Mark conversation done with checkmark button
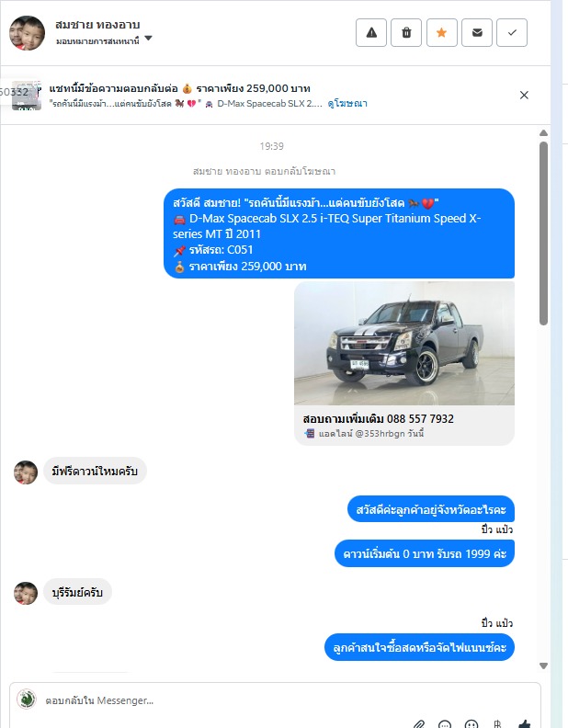Screen dimensions: 568x728 [512, 32]
